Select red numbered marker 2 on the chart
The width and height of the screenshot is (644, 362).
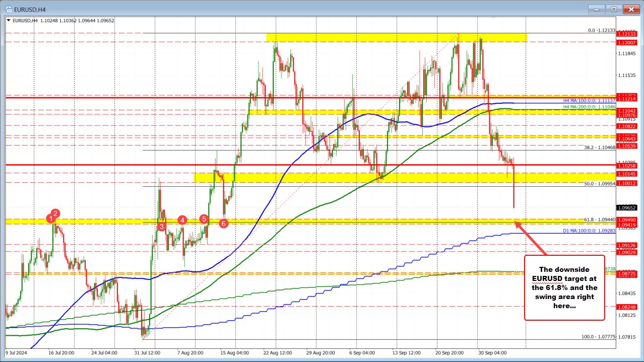pos(55,213)
